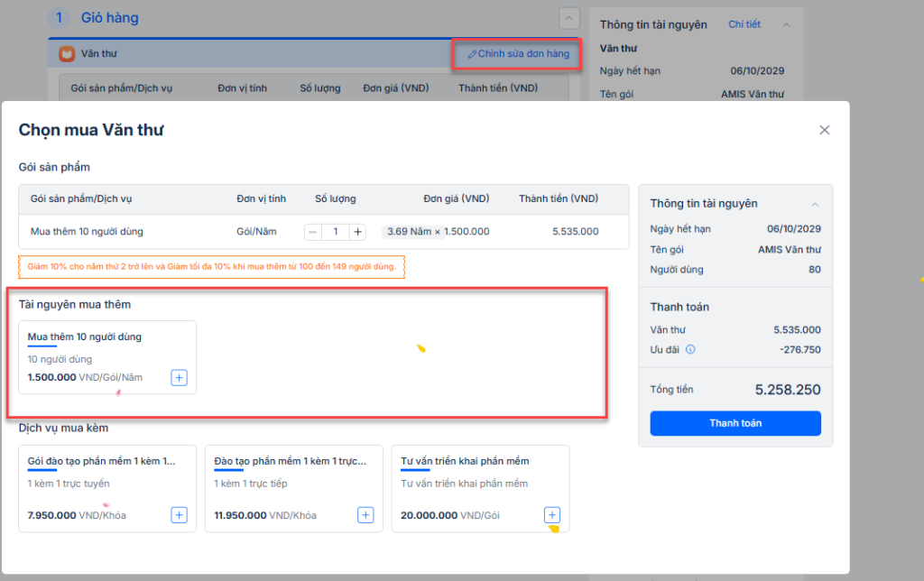Screen dimensions: 924x581
Task: Decrease quantity with the minus button
Action: pos(313,232)
